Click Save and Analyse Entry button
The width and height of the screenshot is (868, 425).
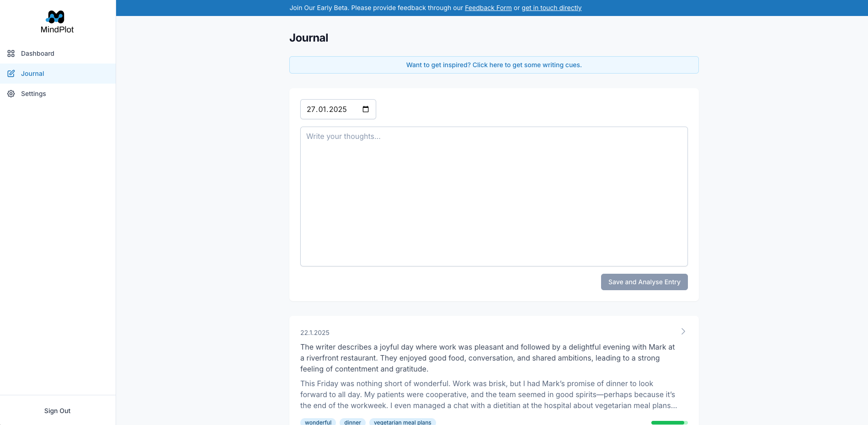pos(644,282)
